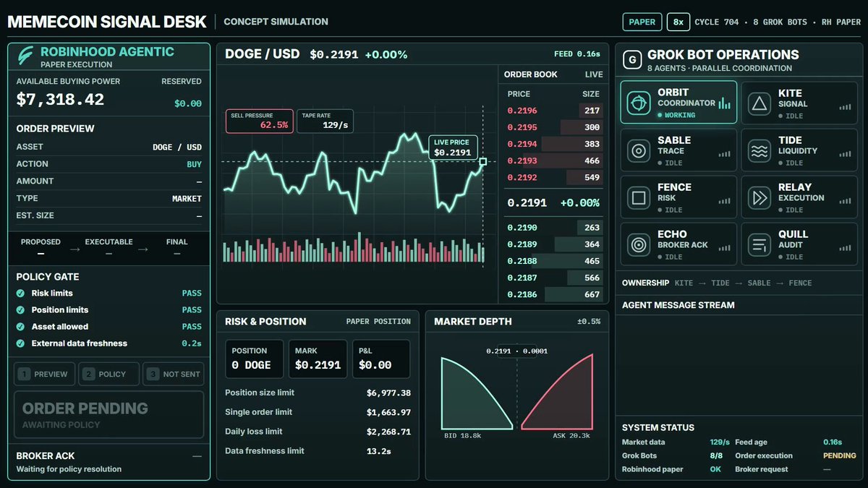The height and width of the screenshot is (488, 868).
Task: Select the FENCE risk square icon
Action: (x=638, y=198)
